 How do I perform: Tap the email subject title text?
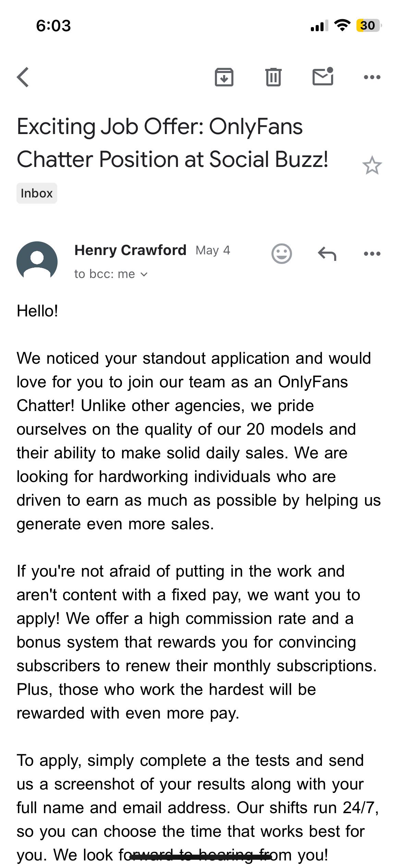(172, 143)
